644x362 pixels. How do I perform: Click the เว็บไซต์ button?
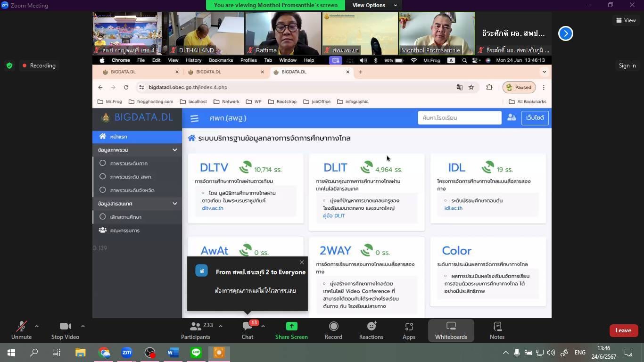click(535, 118)
